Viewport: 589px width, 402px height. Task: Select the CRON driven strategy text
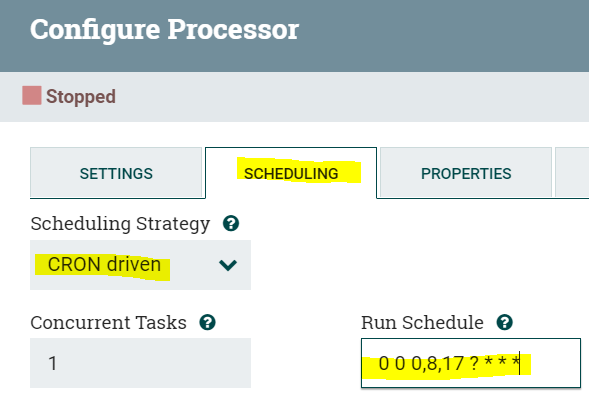pos(104,264)
